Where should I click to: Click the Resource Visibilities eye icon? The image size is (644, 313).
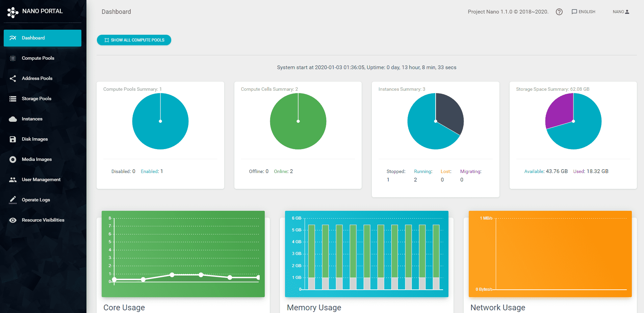pos(13,220)
